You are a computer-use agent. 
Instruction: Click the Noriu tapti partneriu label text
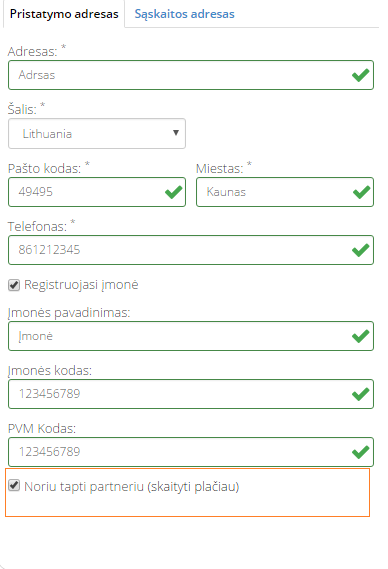click(132, 486)
